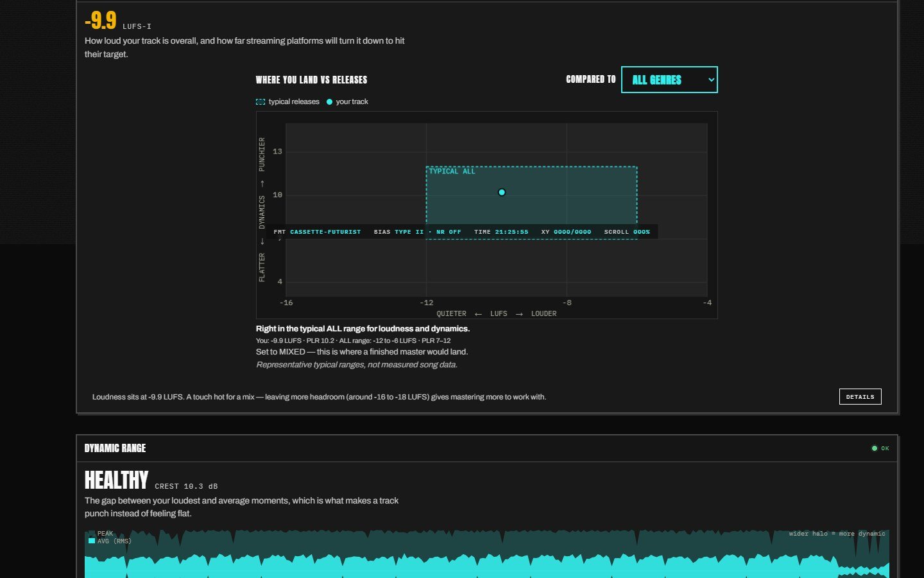Image resolution: width=924 pixels, height=578 pixels.
Task: Click the your track legend dot
Action: pyautogui.click(x=330, y=101)
